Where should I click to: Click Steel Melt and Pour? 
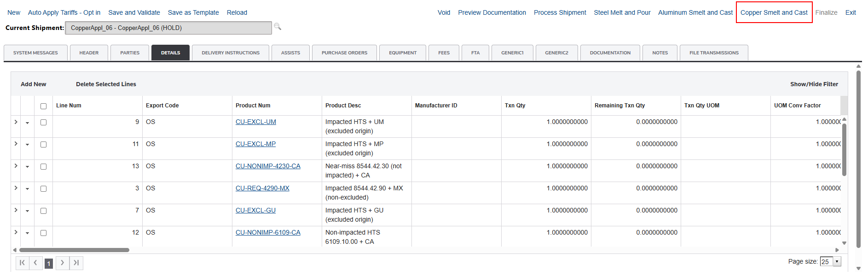[622, 12]
